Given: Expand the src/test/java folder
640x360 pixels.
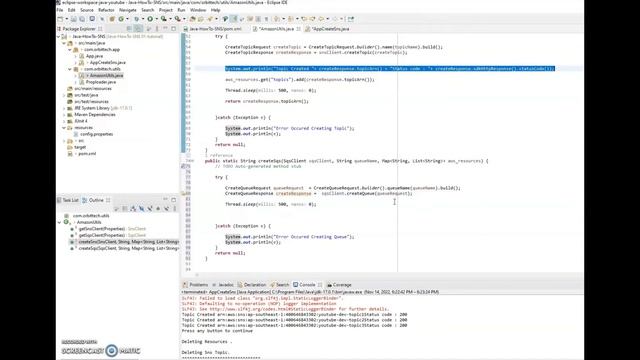Looking at the screenshot, I should 64,95.
